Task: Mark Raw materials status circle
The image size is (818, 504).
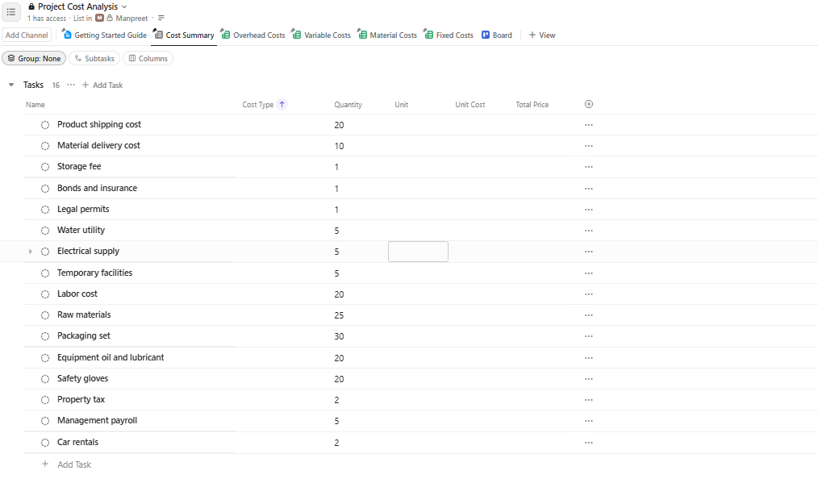Action: click(x=45, y=315)
